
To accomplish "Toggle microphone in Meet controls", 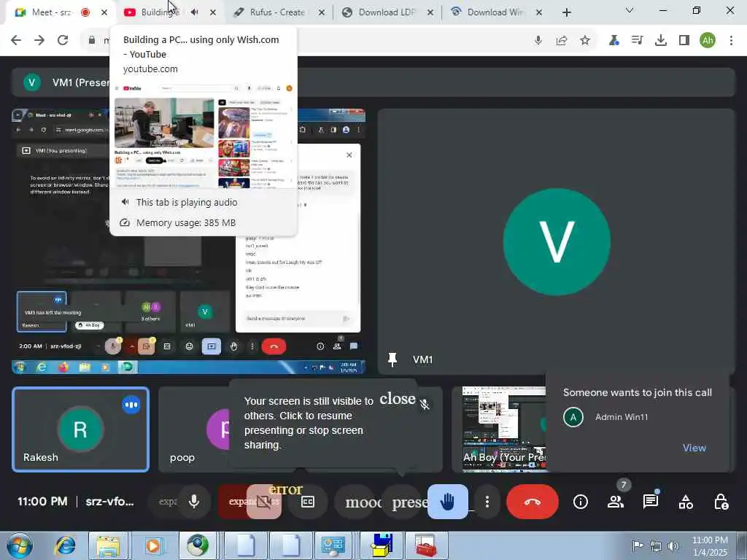I will pos(194,502).
